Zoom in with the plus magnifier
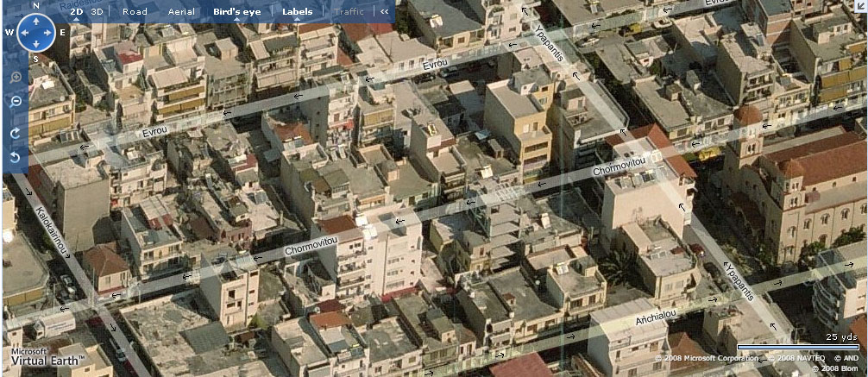This screenshot has height=377, width=868. point(16,78)
